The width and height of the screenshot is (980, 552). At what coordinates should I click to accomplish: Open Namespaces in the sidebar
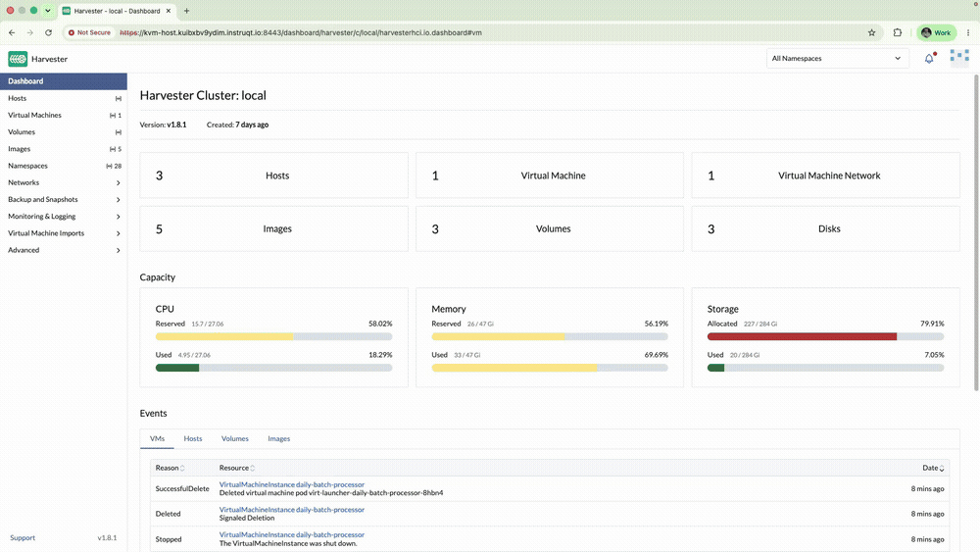(63, 166)
